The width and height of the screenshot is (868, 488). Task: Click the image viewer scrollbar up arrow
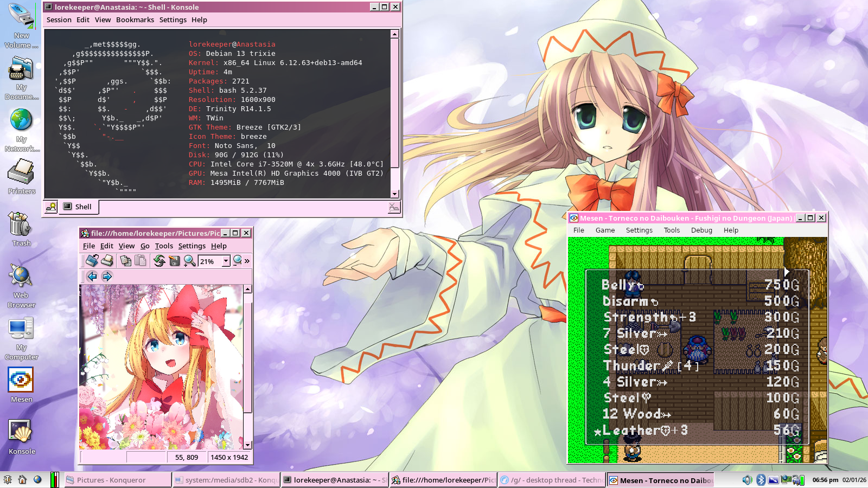[x=247, y=289]
